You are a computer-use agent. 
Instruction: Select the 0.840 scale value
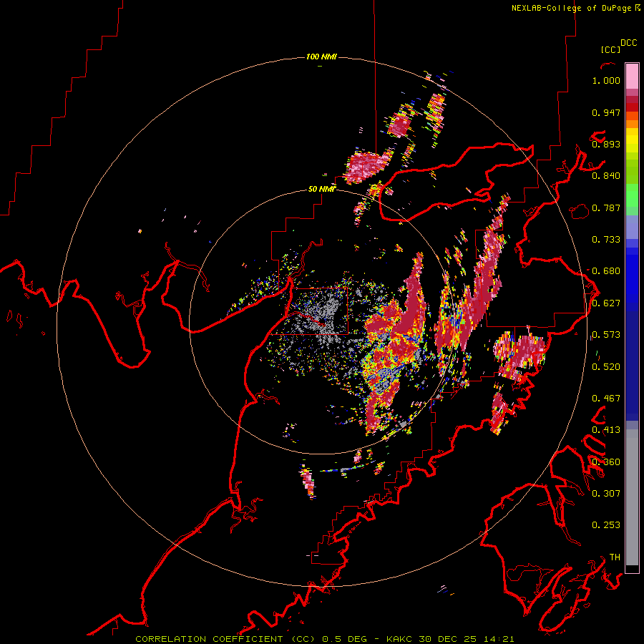tap(606, 176)
